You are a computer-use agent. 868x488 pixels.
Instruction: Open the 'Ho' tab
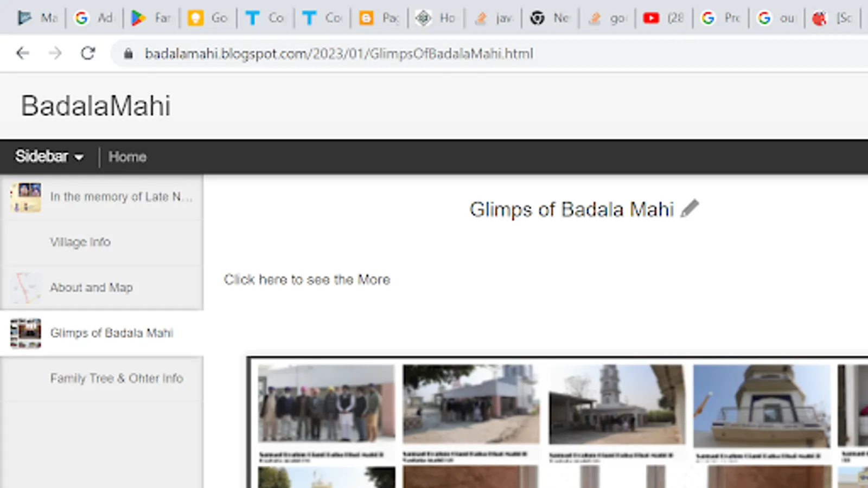(436, 18)
